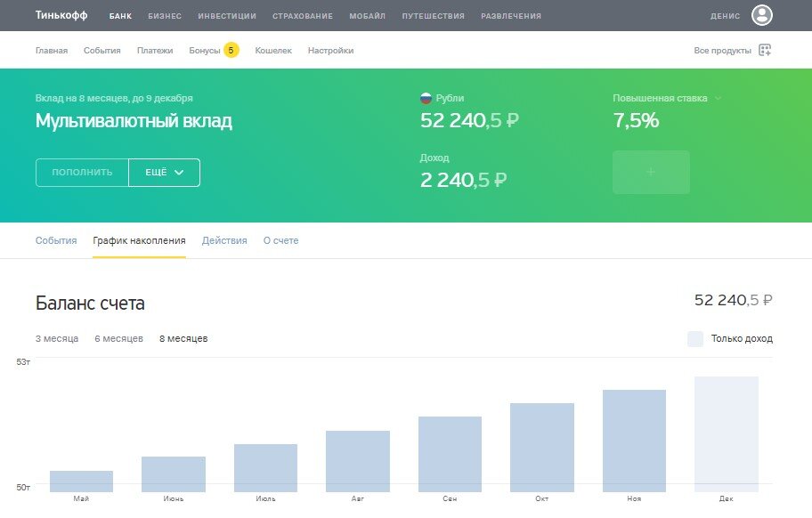This screenshot has width=812, height=518.
Task: Click the Баланс счета heading
Action: tap(90, 304)
